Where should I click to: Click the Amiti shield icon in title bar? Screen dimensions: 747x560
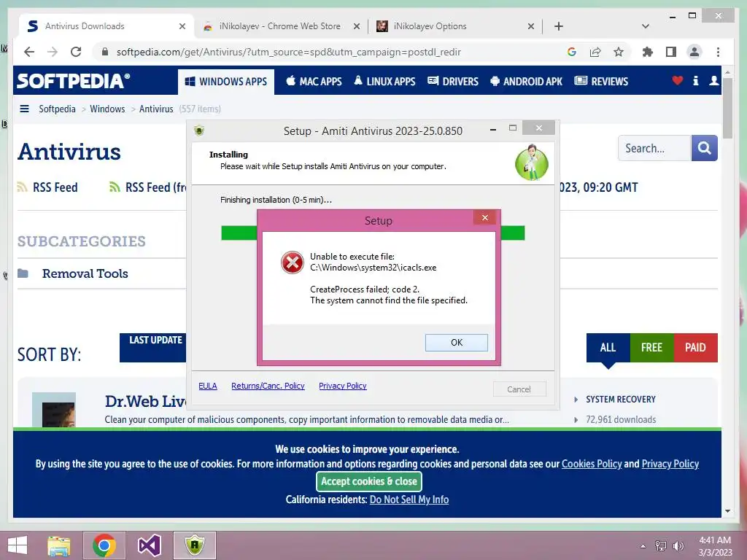pyautogui.click(x=199, y=130)
